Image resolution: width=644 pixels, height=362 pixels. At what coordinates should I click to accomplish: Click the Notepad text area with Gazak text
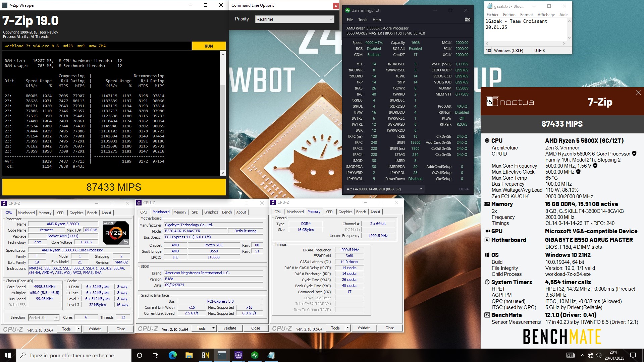point(526,29)
